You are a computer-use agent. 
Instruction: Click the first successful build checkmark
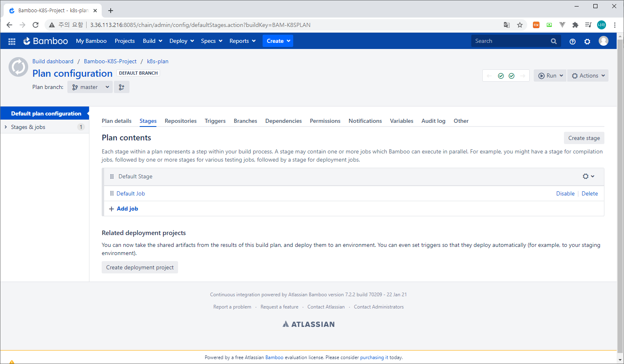(501, 76)
